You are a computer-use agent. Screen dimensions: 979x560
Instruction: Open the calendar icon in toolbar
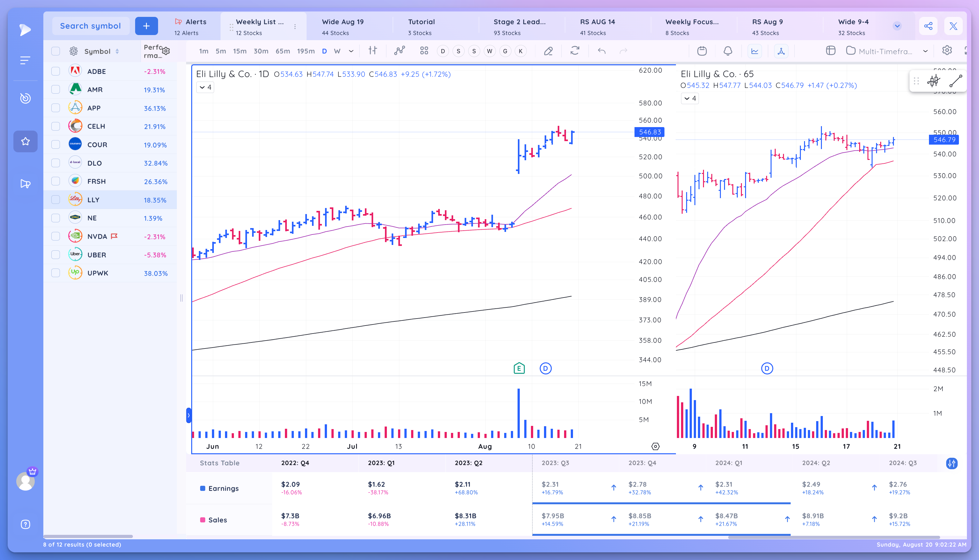702,51
